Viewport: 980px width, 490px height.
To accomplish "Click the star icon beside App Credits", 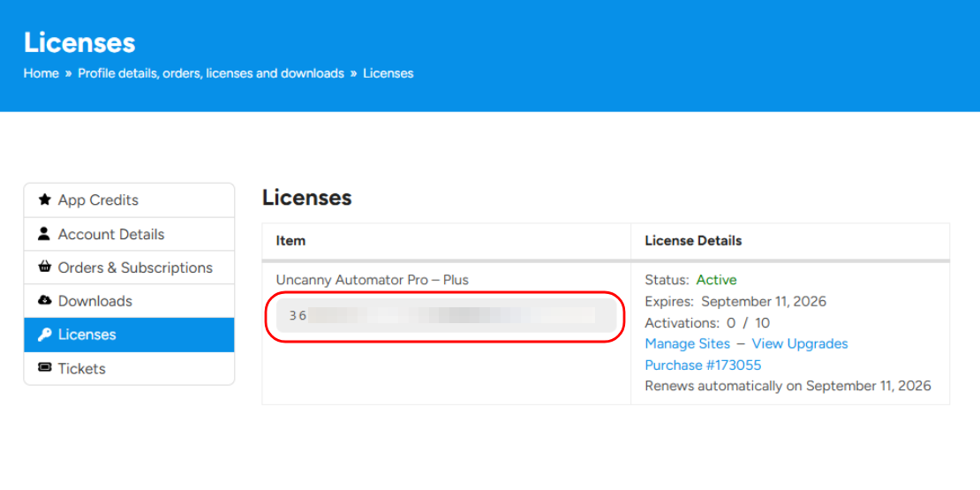I will click(44, 200).
